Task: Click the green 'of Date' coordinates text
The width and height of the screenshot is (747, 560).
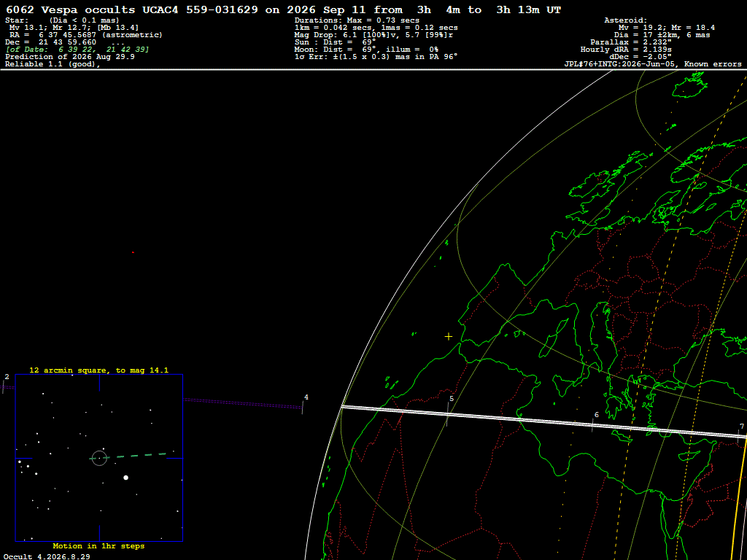Action: coord(77,50)
